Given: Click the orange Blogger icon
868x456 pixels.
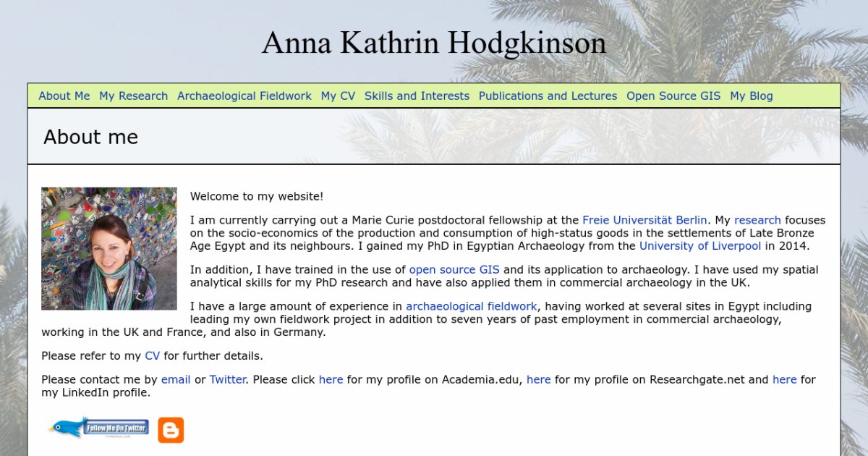Looking at the screenshot, I should point(171,430).
